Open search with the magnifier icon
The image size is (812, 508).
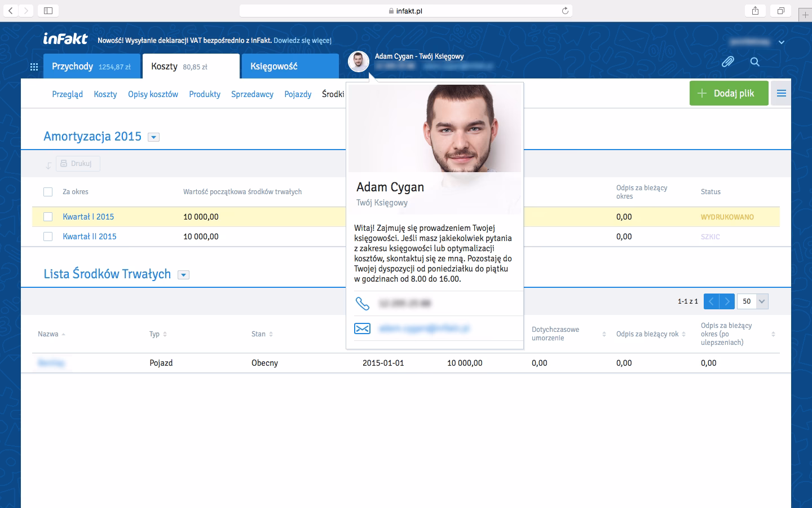pos(755,62)
